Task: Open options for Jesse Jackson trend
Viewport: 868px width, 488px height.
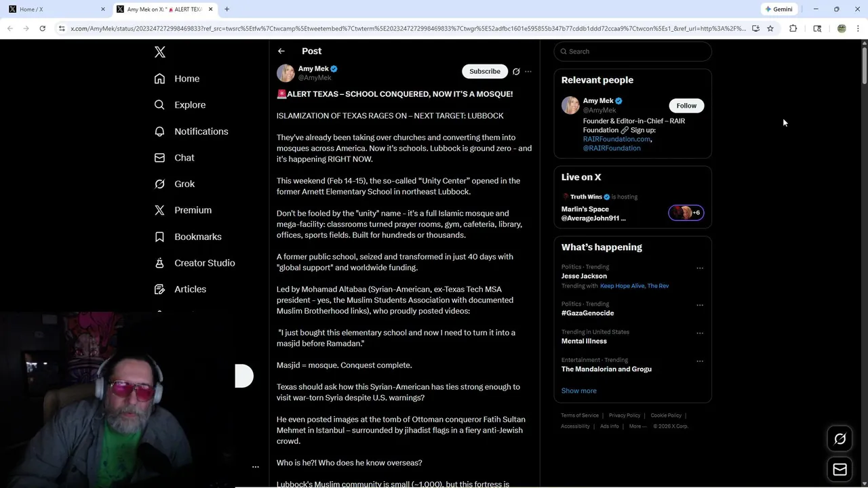Action: coord(700,268)
